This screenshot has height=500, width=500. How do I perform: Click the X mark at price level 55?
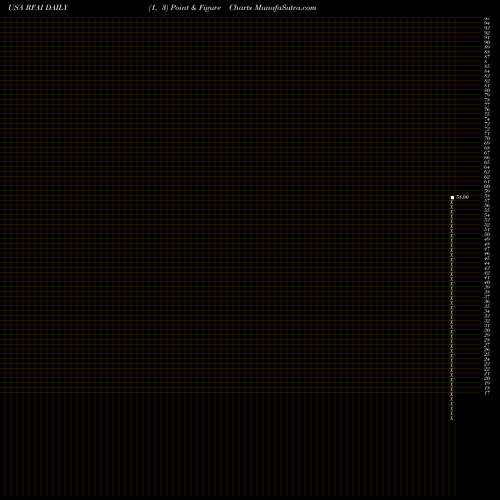pyautogui.click(x=452, y=212)
